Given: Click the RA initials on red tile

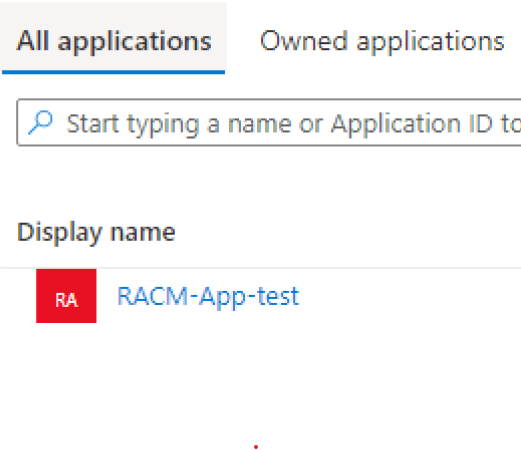Looking at the screenshot, I should point(66,300).
